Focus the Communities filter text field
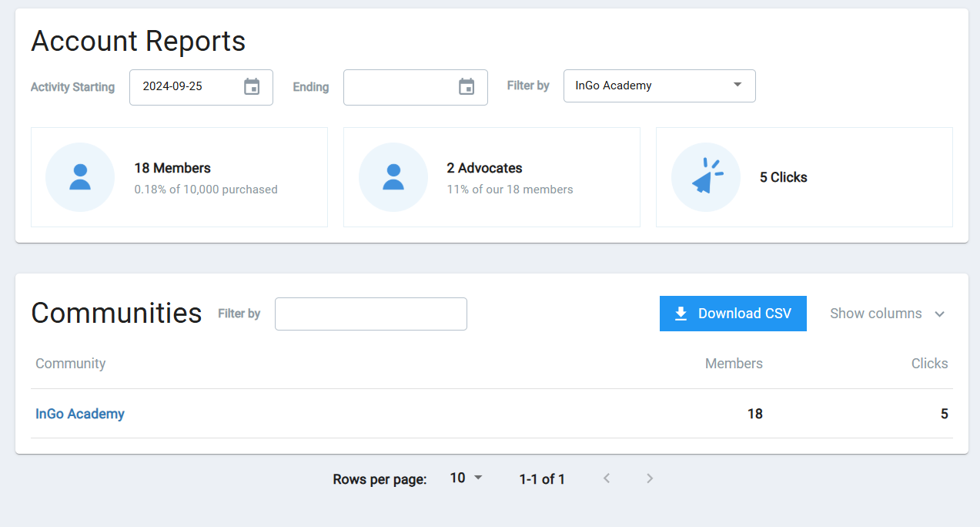The width and height of the screenshot is (980, 527). [x=370, y=314]
